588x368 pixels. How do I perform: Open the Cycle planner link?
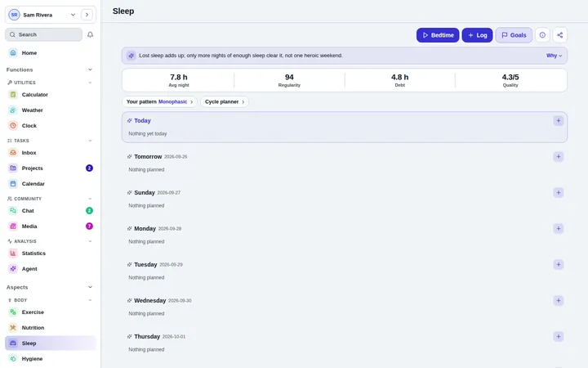(x=225, y=101)
